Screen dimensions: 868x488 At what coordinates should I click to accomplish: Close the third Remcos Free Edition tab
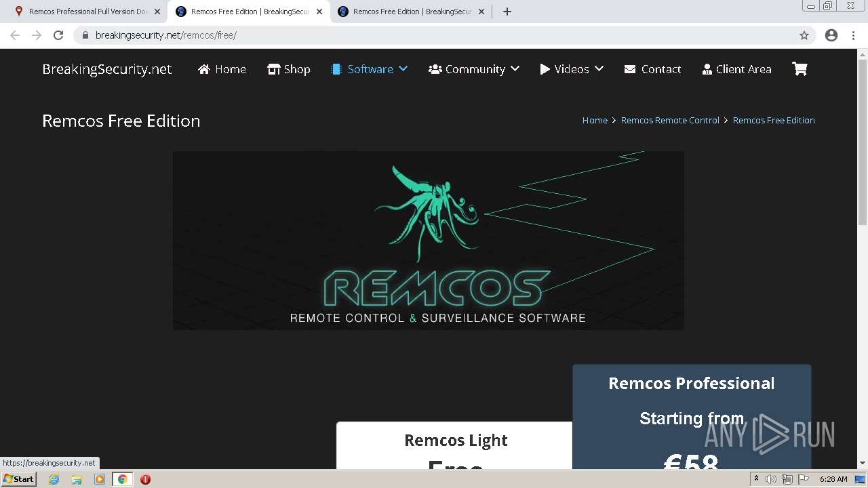point(481,12)
